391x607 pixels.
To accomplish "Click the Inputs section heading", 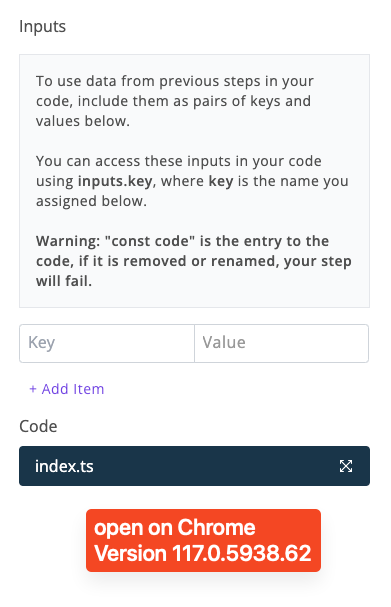I will tap(43, 26).
